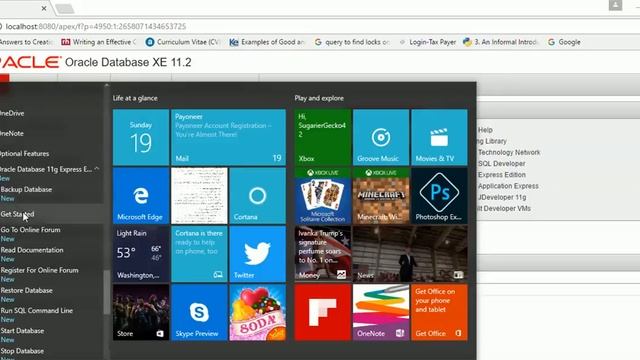Open Login-Tax Payer bookmark
Viewport: 640px width, 360px height.
click(x=427, y=42)
